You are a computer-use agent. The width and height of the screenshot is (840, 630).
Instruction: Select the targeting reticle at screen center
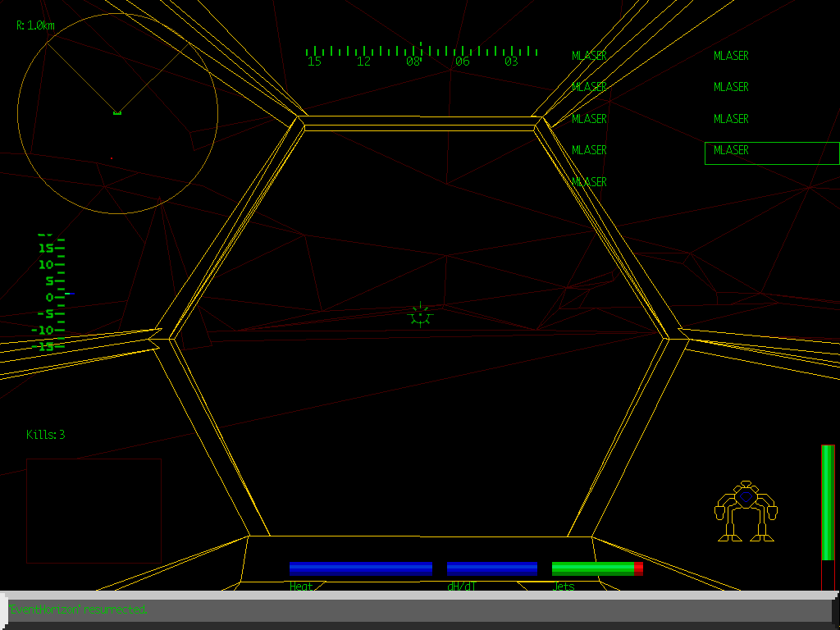[x=419, y=316]
